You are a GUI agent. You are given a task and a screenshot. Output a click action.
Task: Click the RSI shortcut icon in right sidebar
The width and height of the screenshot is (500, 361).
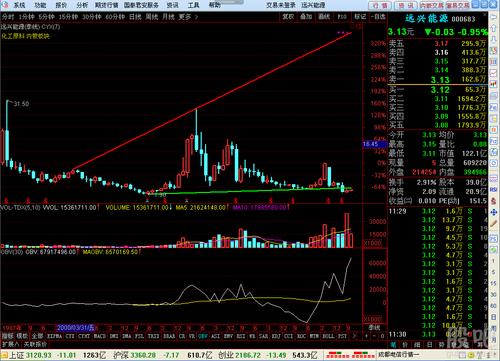[x=494, y=189]
